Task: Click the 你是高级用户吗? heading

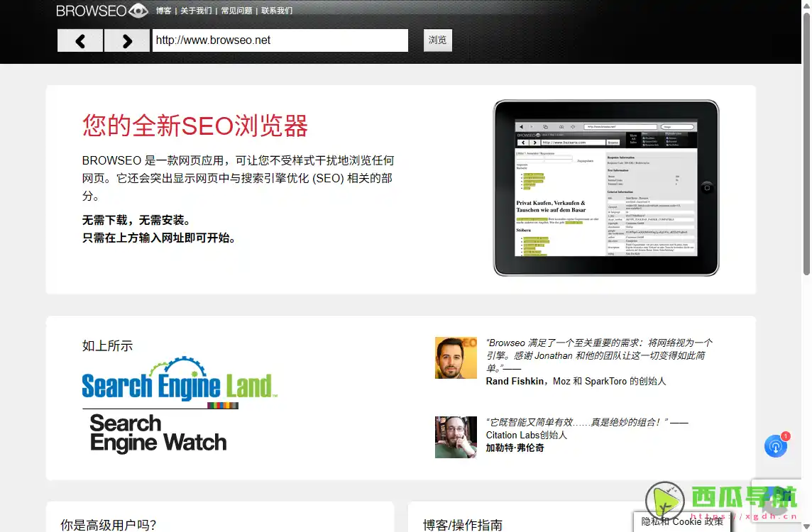Action: point(108,525)
